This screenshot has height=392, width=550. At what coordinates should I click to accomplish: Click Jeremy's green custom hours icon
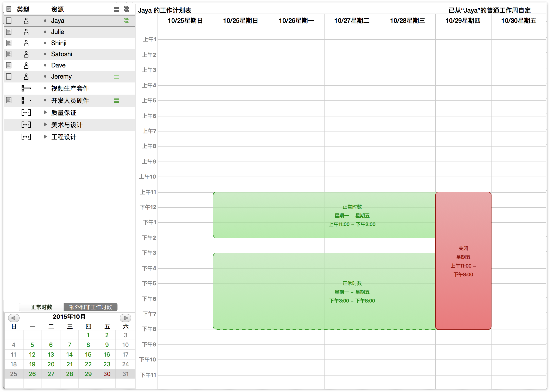(x=117, y=77)
